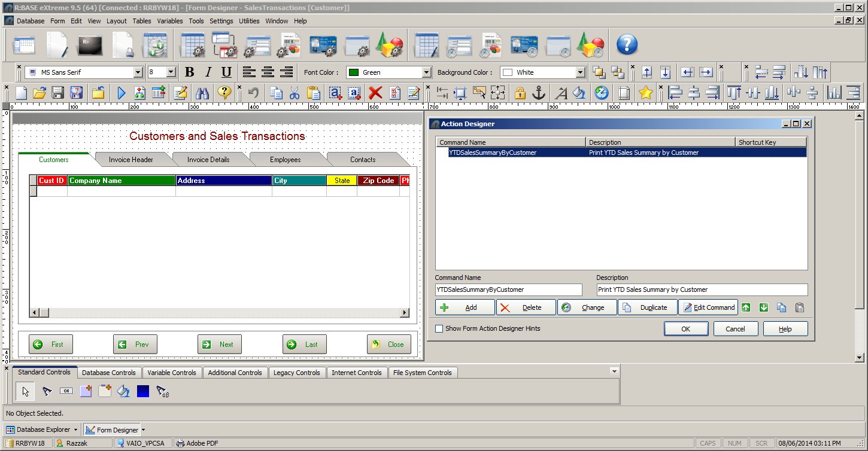Viewport: 868px width, 451px height.
Task: Switch to the Database Controls tab
Action: 109,373
